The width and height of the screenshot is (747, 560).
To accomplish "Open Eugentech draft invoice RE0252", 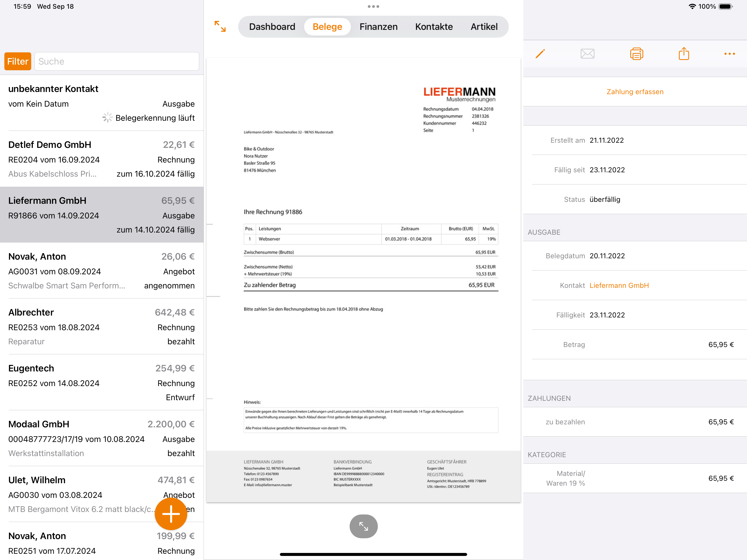I will coord(102,382).
